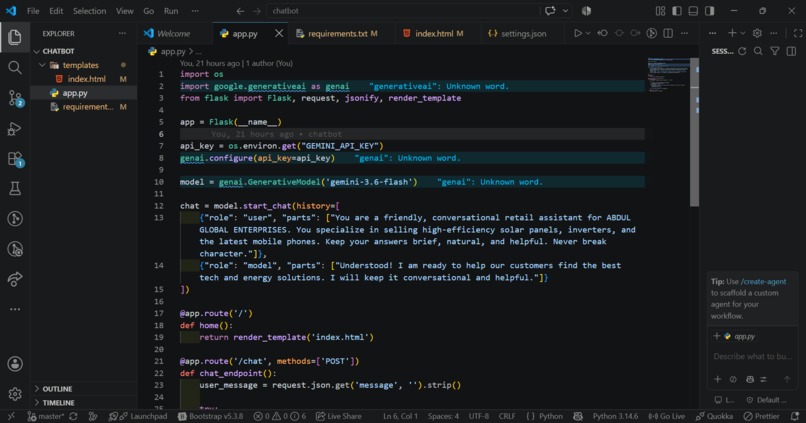
Task: Close the app.py tab
Action: tap(279, 33)
